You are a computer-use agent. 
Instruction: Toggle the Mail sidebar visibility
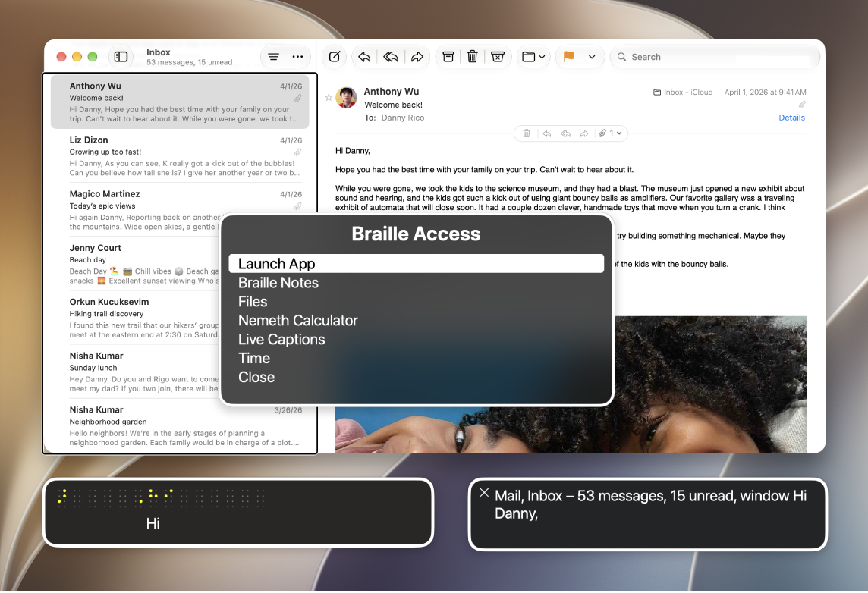point(121,56)
